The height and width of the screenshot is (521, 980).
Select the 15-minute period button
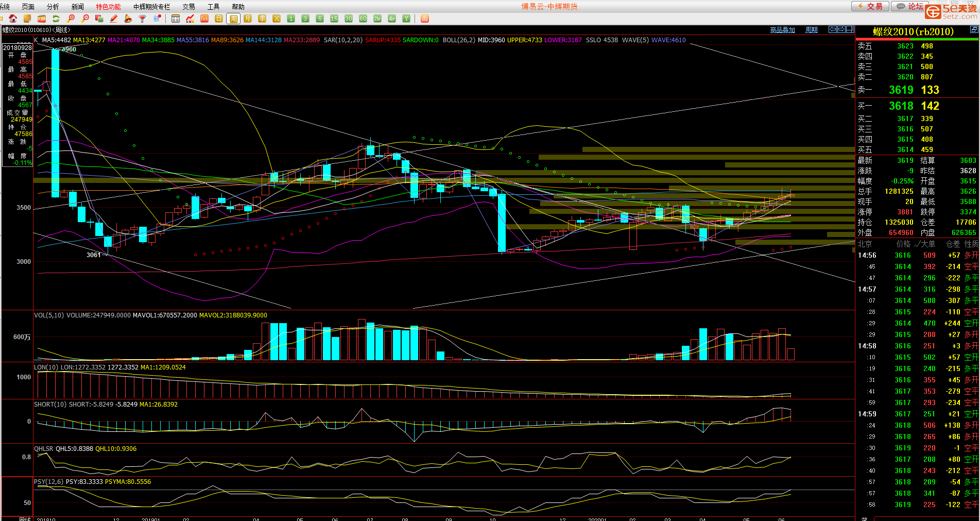pos(334,19)
